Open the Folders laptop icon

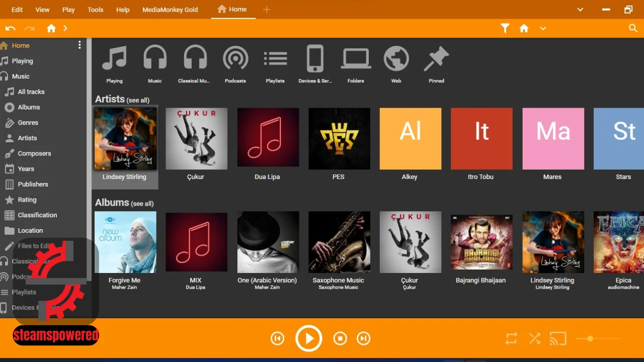point(356,58)
